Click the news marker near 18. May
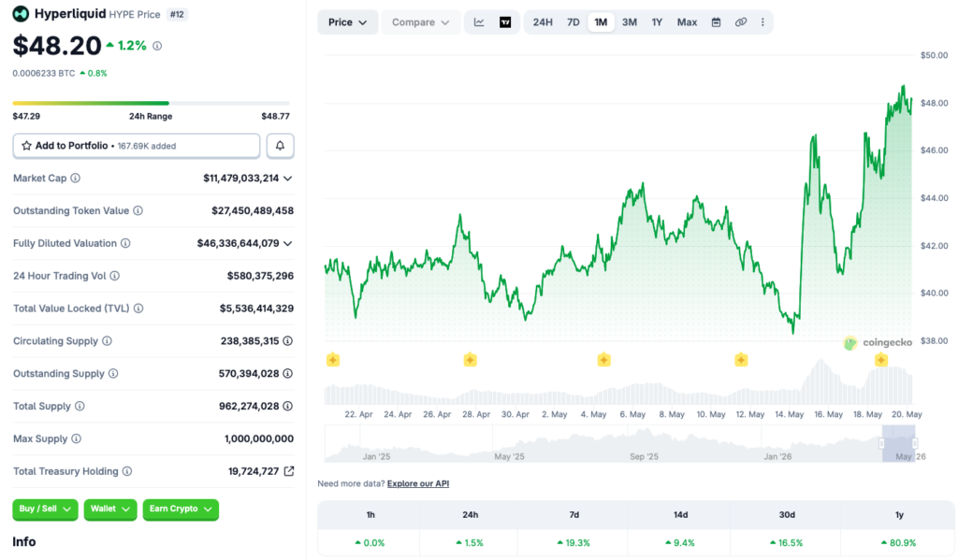This screenshot has width=958, height=560. click(881, 360)
